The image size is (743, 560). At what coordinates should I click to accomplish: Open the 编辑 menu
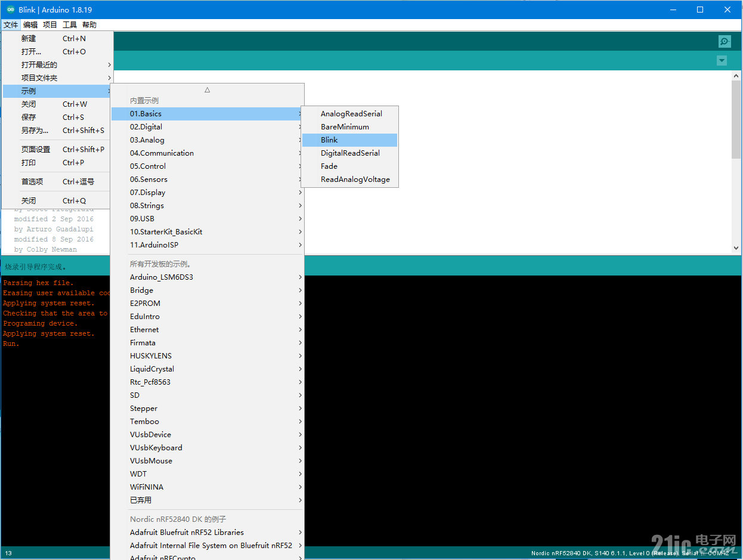click(30, 24)
